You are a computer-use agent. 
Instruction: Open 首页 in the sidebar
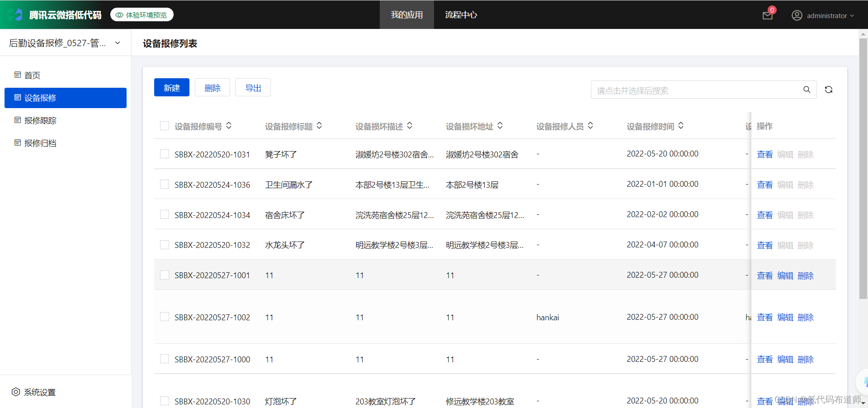tap(66, 75)
